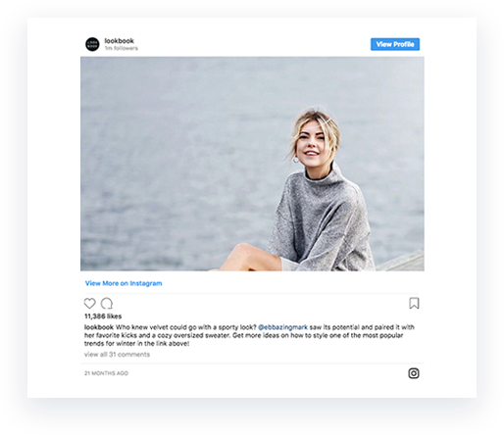Click the Instagram logo icon at the bottom
504x435 pixels.
(x=414, y=373)
